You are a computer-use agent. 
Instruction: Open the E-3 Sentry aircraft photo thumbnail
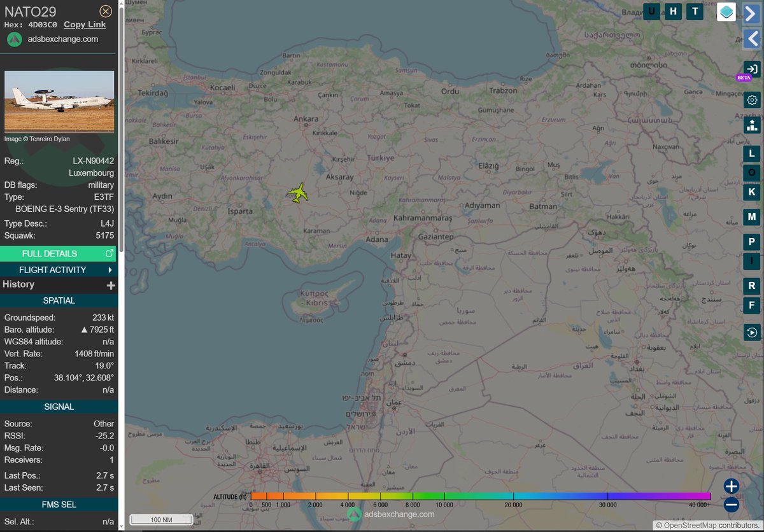[59, 101]
